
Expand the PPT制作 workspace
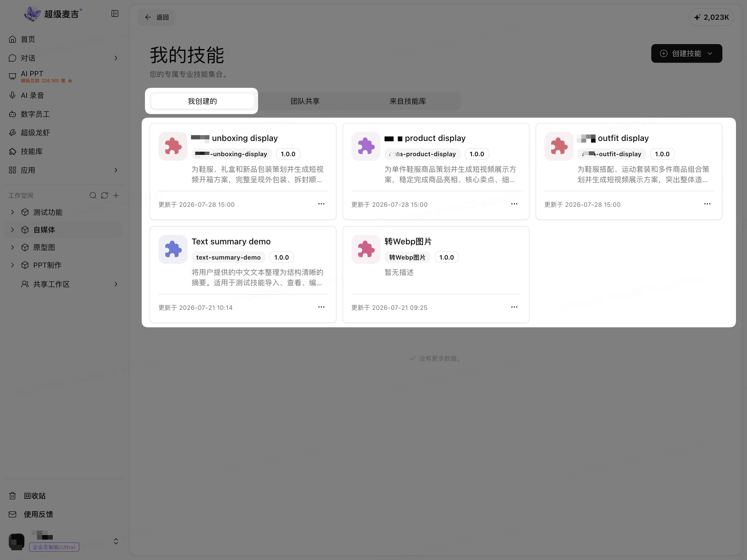pos(13,265)
